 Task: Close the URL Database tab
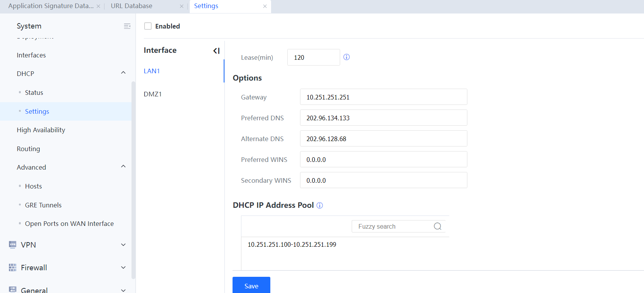pyautogui.click(x=182, y=6)
